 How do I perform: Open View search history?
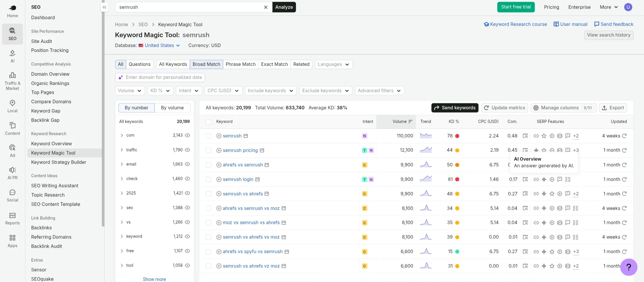point(609,35)
